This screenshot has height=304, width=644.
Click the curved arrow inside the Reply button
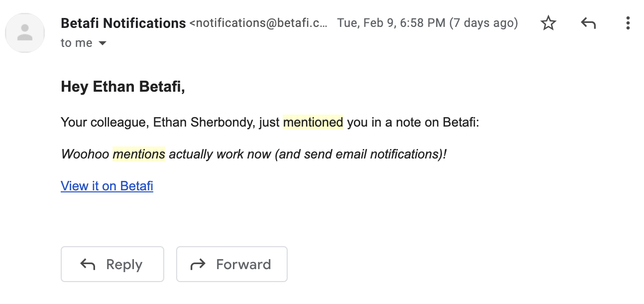(x=88, y=264)
